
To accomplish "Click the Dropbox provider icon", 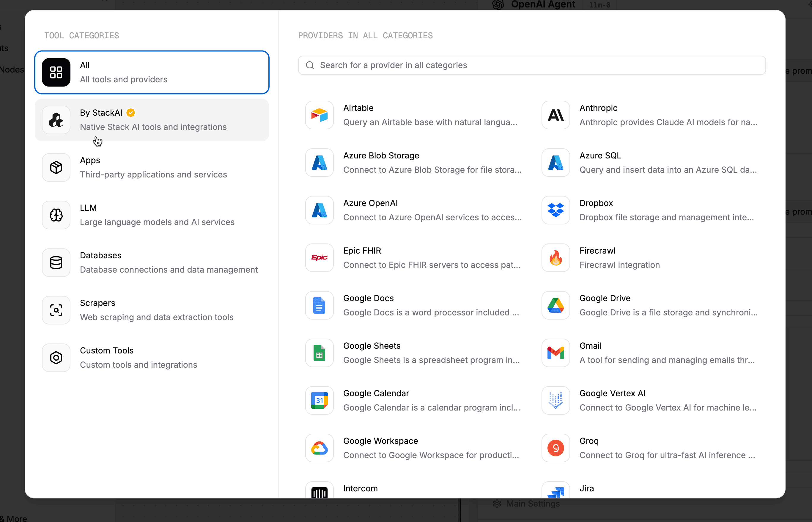I will pos(556,210).
